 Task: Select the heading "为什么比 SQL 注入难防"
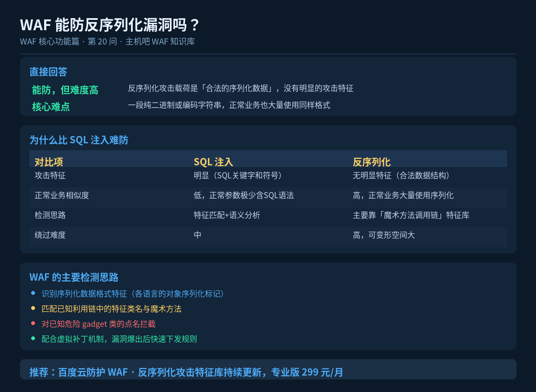[79, 140]
